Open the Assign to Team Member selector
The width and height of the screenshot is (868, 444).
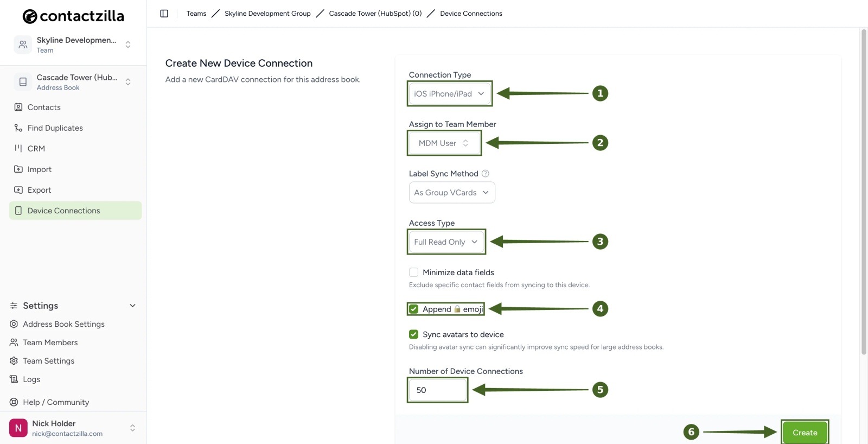[x=444, y=143]
